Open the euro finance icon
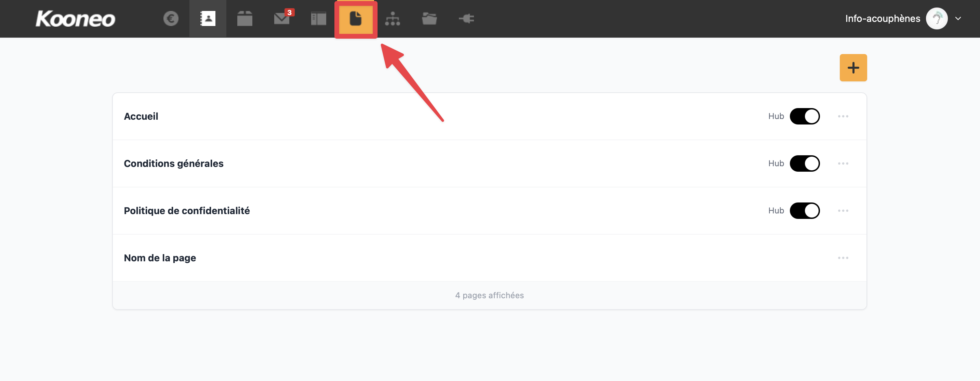 pyautogui.click(x=171, y=18)
